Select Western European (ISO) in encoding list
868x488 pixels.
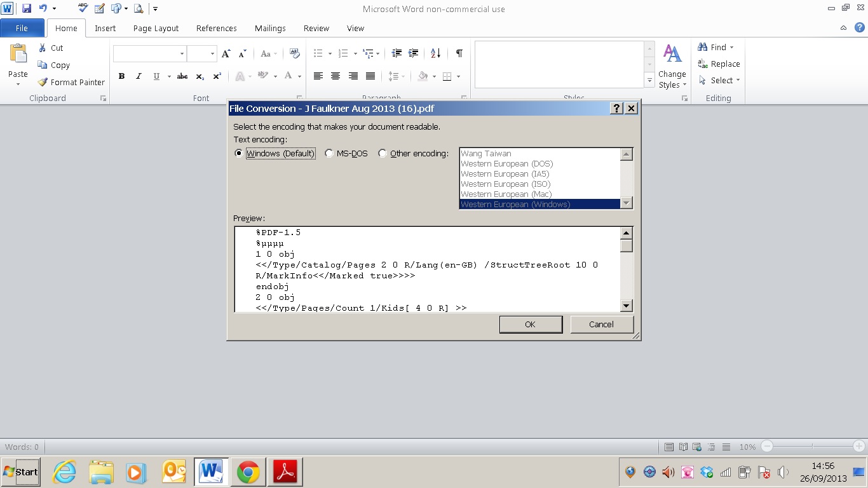click(539, 184)
